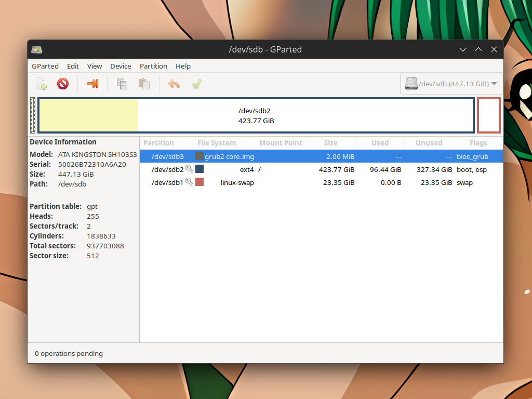Select the Copy partition toolbar icon
532x399 pixels.
pos(122,83)
